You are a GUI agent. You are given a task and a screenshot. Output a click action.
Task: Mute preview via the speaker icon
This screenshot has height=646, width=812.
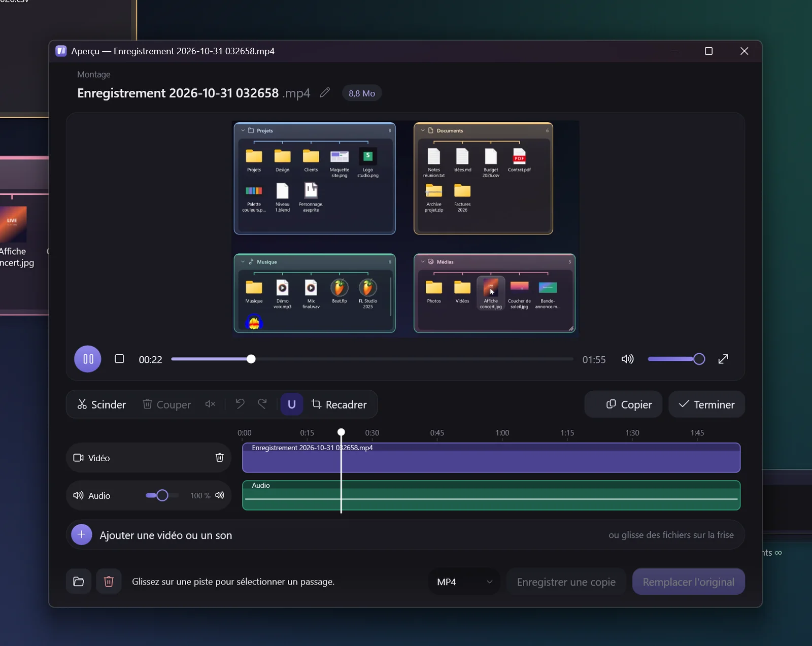628,359
